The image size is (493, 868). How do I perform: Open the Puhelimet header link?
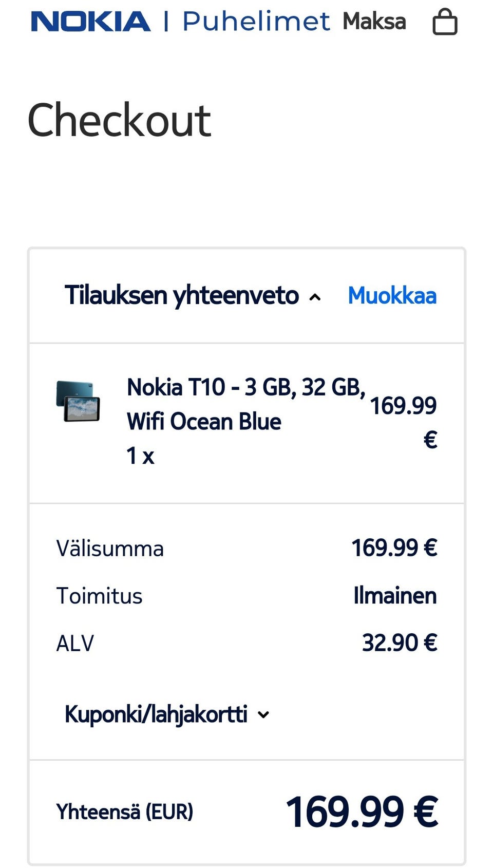256,22
